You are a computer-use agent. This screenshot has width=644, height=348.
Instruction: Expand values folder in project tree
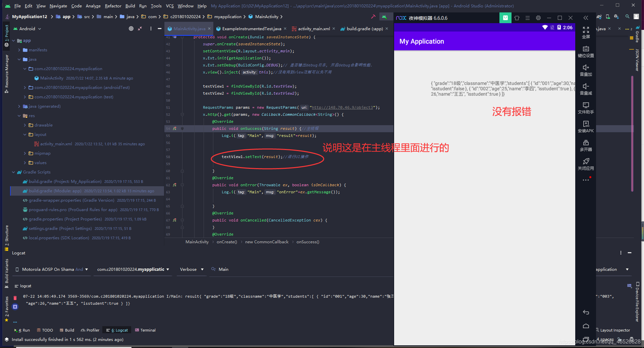[x=25, y=163]
